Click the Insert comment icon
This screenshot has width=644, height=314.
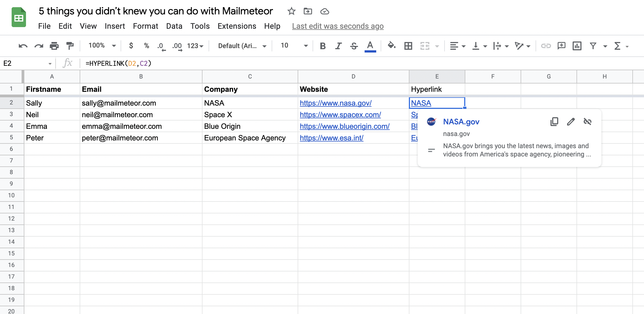click(561, 46)
